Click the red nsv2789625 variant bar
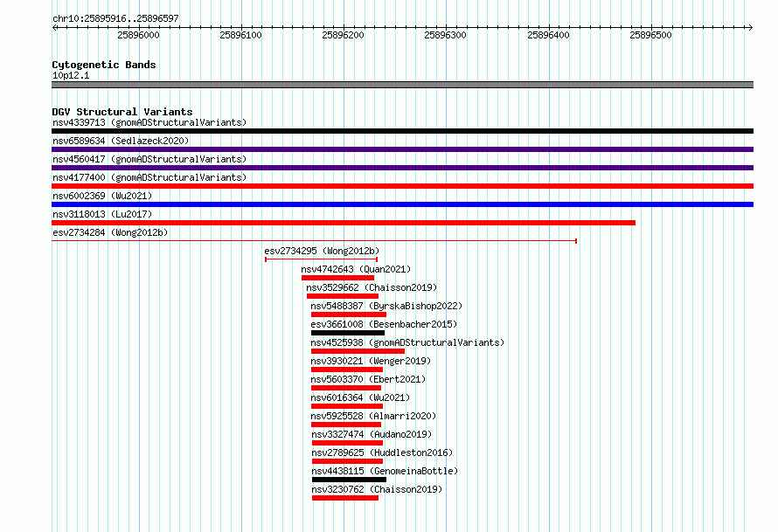This screenshot has width=778, height=532. (348, 461)
